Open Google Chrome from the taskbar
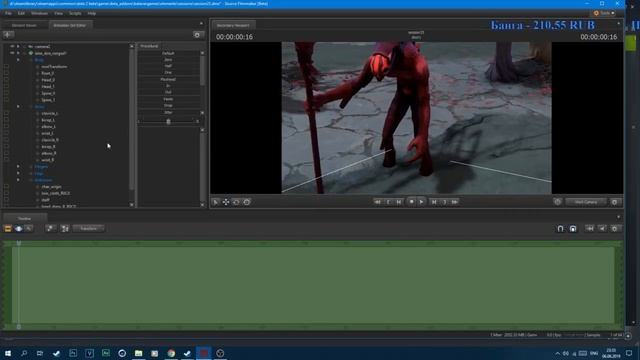 point(171,353)
